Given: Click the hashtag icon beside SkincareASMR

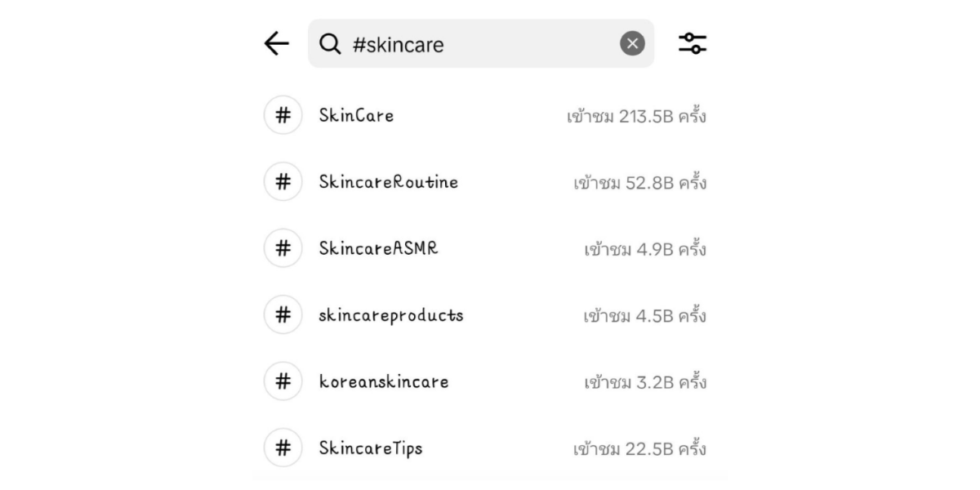Looking at the screenshot, I should click(283, 248).
